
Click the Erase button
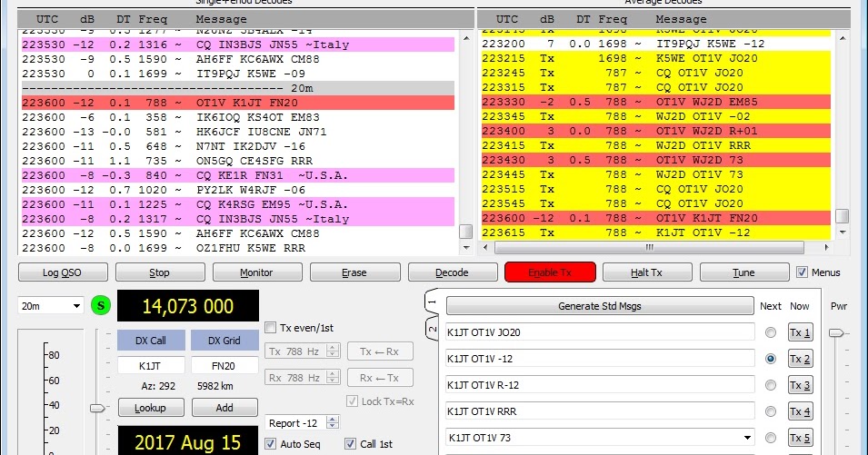354,272
